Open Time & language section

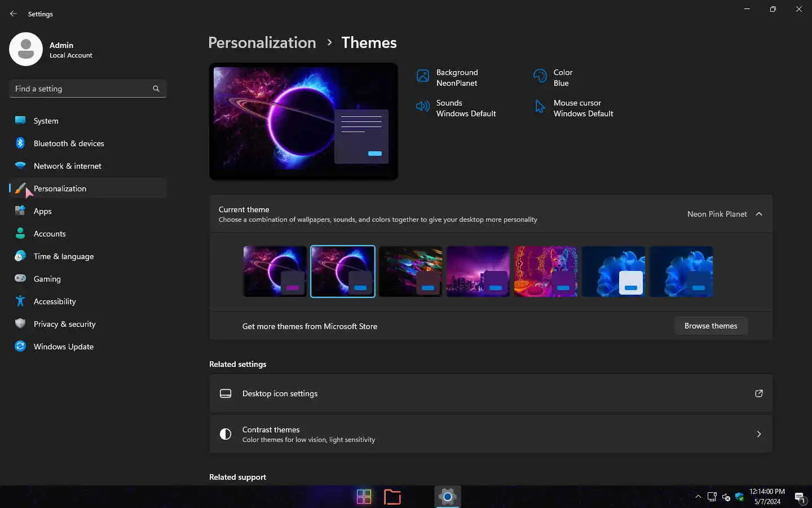point(88,256)
